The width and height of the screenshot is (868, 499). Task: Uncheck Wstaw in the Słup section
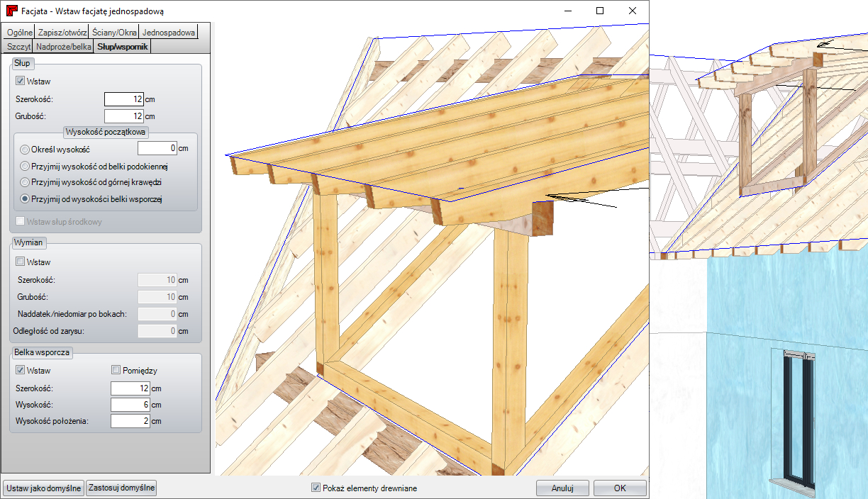point(20,82)
